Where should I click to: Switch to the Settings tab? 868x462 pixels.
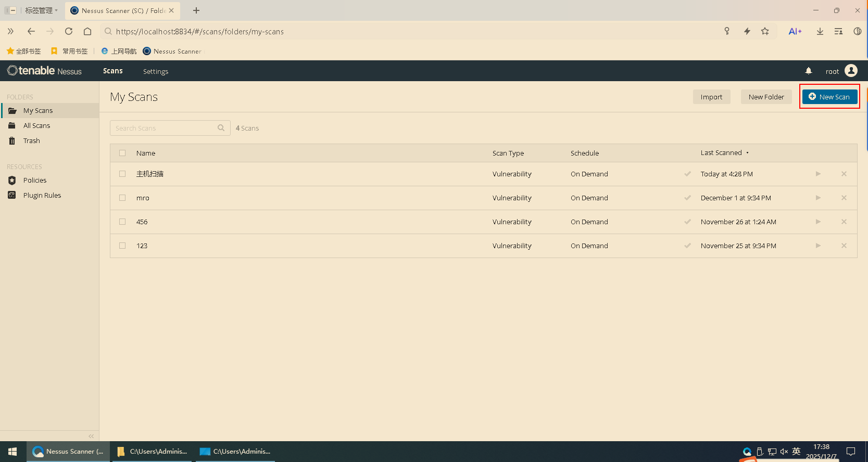pos(156,71)
